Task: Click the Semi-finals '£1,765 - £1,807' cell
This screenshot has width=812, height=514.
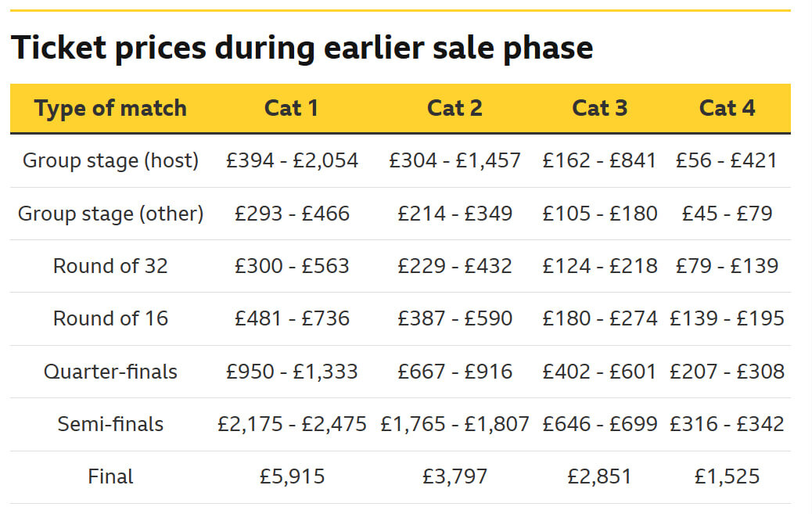Action: tap(455, 424)
